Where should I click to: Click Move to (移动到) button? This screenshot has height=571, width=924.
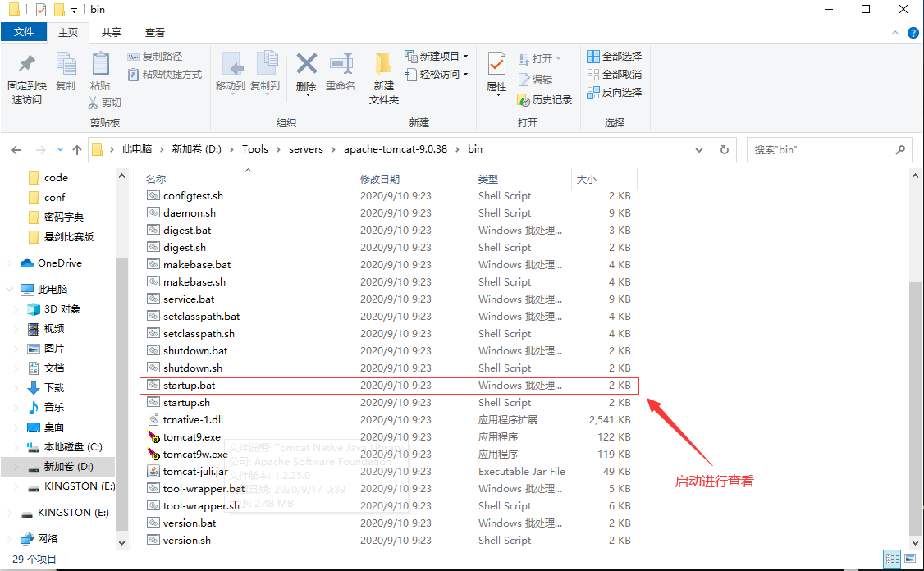coord(231,72)
